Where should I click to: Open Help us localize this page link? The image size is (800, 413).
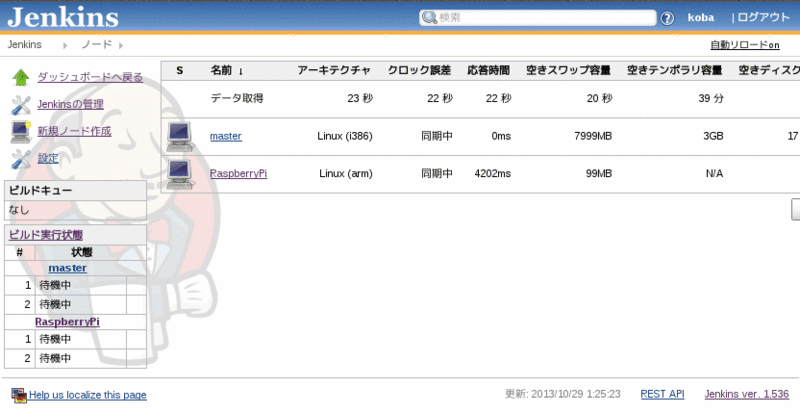(x=88, y=395)
